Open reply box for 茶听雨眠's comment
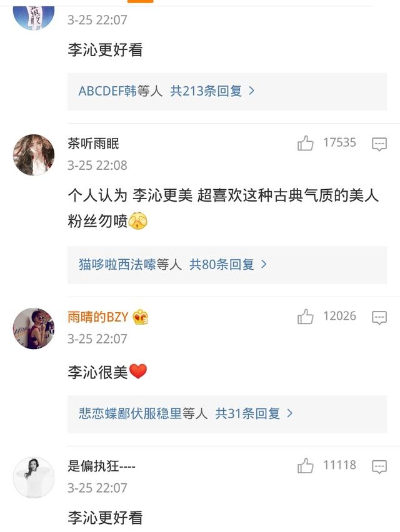Image resolution: width=400 pixels, height=532 pixels. [x=379, y=144]
